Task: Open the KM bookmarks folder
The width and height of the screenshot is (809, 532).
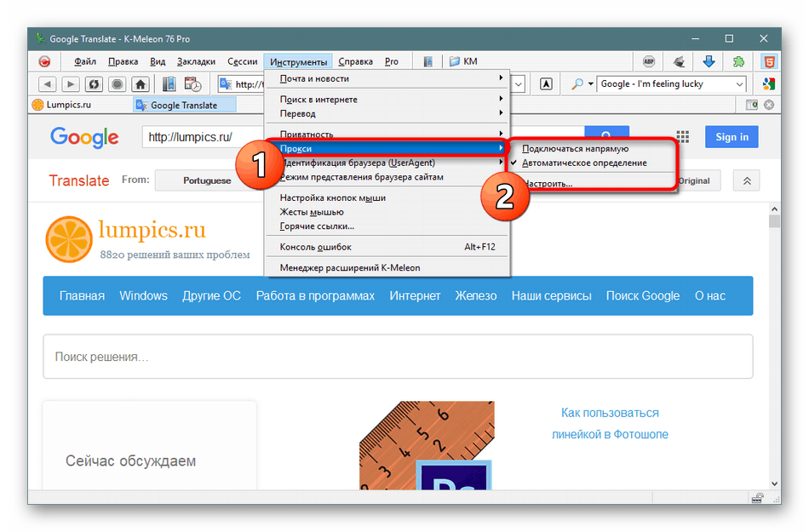Action: click(x=462, y=61)
